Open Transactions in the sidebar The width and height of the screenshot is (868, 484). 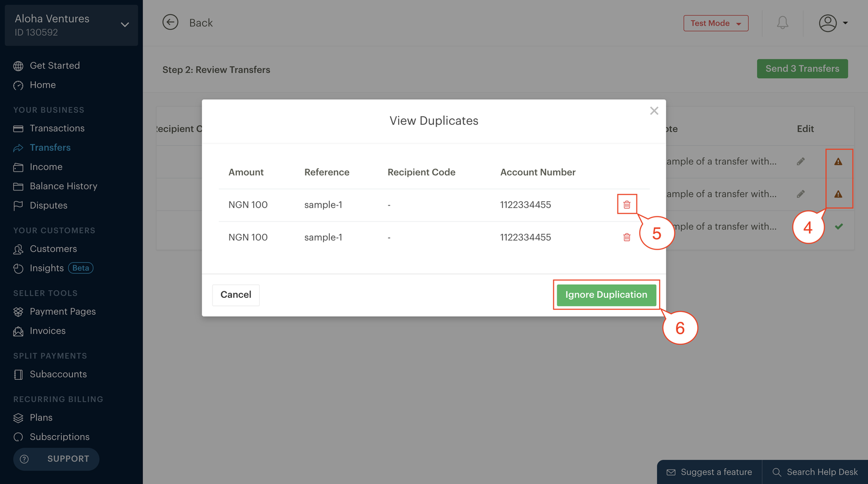coord(49,129)
